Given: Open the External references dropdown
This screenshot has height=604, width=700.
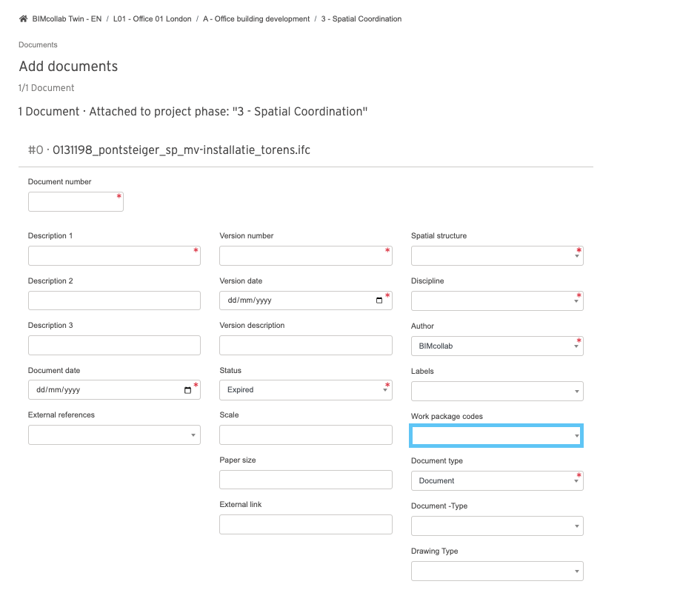Looking at the screenshot, I should 114,435.
